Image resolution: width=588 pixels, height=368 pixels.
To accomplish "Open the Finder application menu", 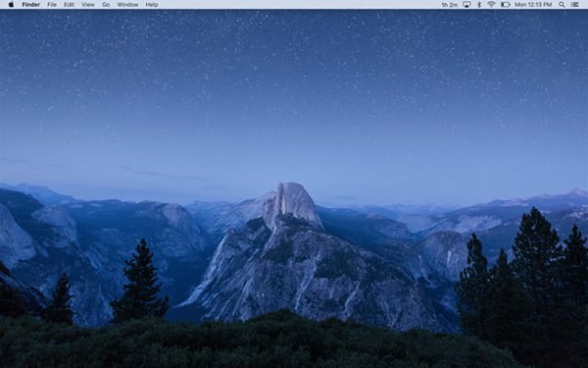I will pos(30,5).
